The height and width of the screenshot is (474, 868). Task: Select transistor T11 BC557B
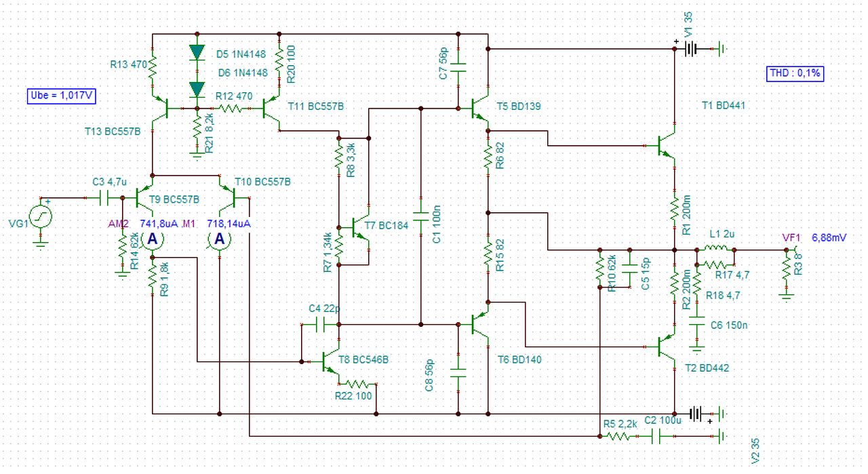pos(271,109)
